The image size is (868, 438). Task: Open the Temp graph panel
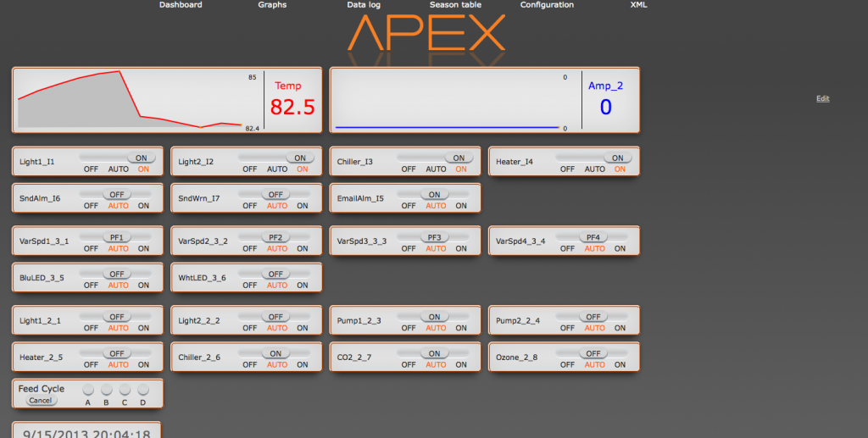tap(167, 101)
